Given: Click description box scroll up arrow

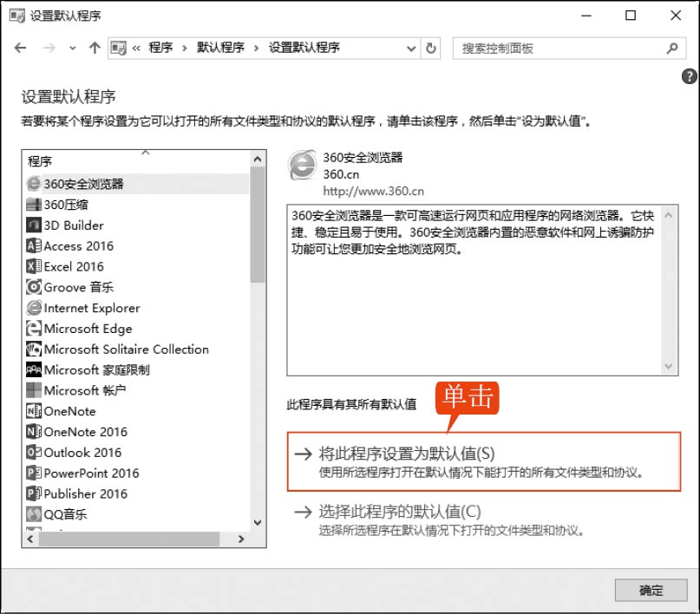Looking at the screenshot, I should point(668,215).
